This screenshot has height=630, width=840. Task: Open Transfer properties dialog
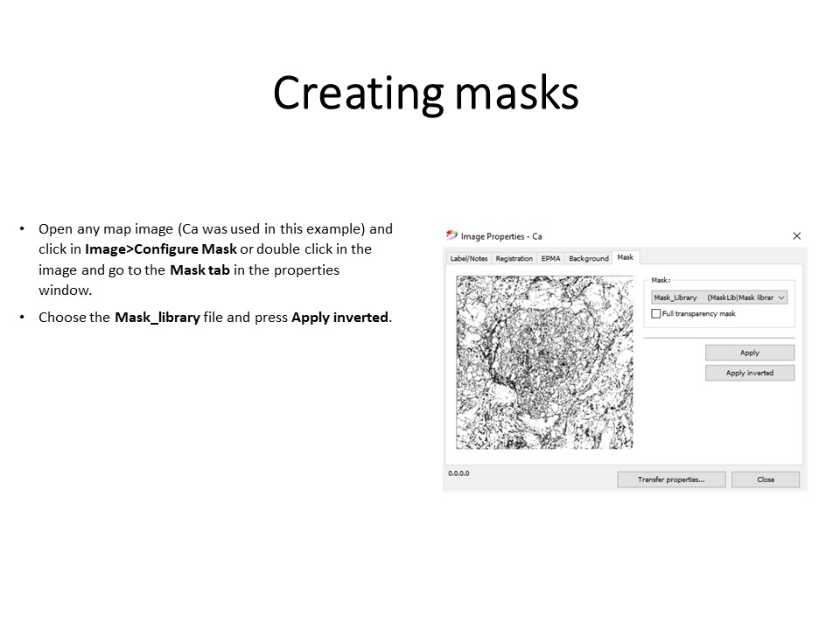(x=670, y=479)
